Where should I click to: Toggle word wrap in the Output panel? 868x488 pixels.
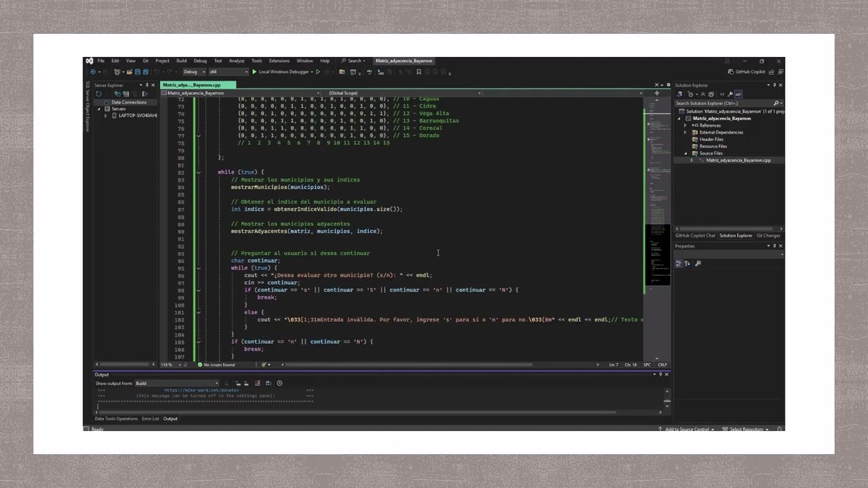[x=269, y=384]
